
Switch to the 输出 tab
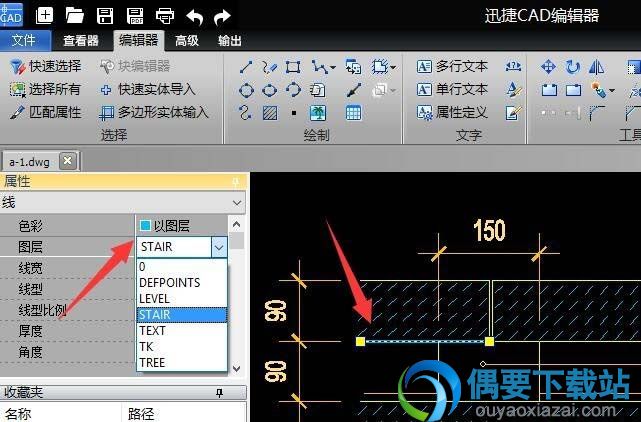tap(229, 40)
